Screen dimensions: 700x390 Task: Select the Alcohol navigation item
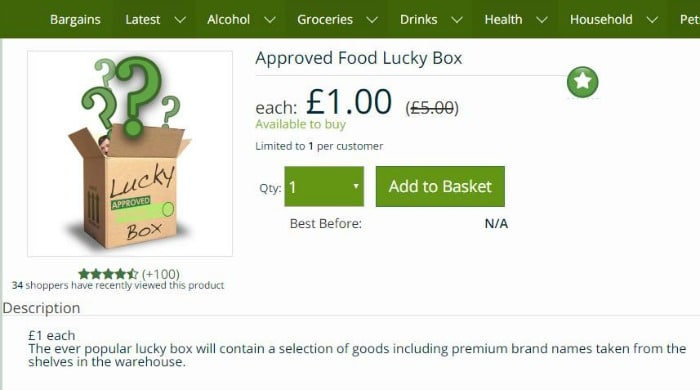(x=228, y=20)
